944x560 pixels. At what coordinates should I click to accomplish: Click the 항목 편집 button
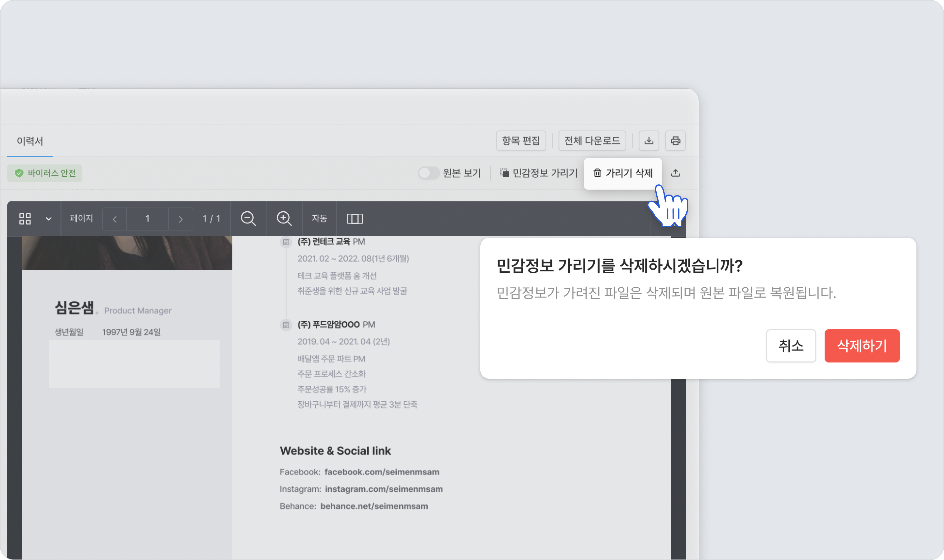[521, 141]
